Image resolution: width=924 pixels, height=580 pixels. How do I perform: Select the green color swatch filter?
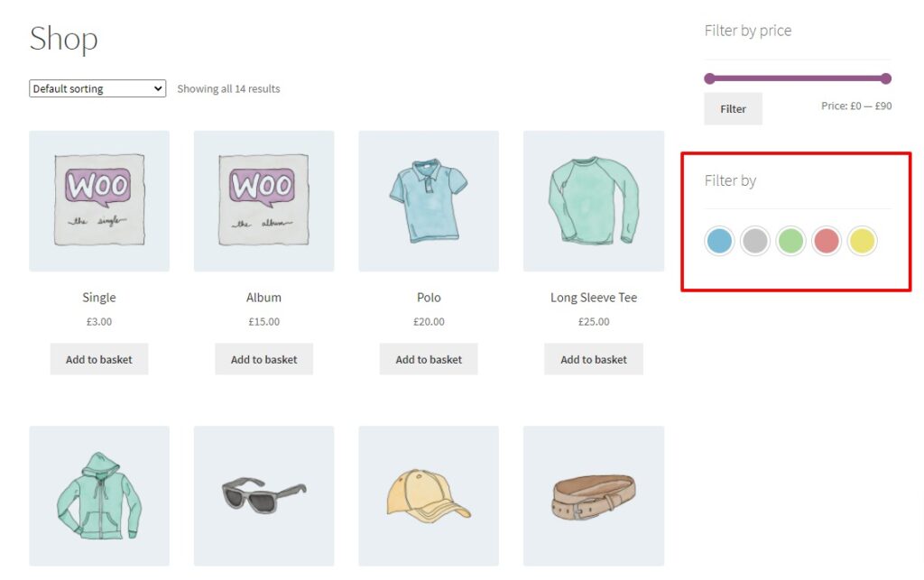point(790,241)
